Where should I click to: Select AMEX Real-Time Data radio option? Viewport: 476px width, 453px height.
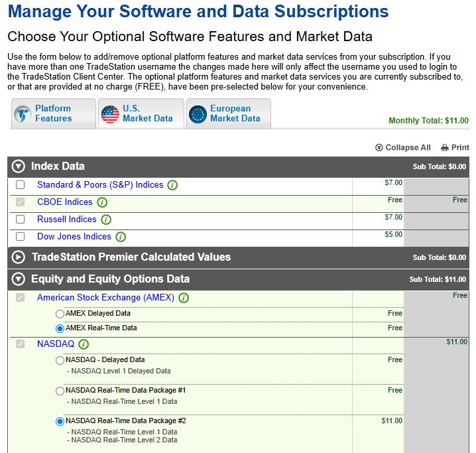(60, 328)
